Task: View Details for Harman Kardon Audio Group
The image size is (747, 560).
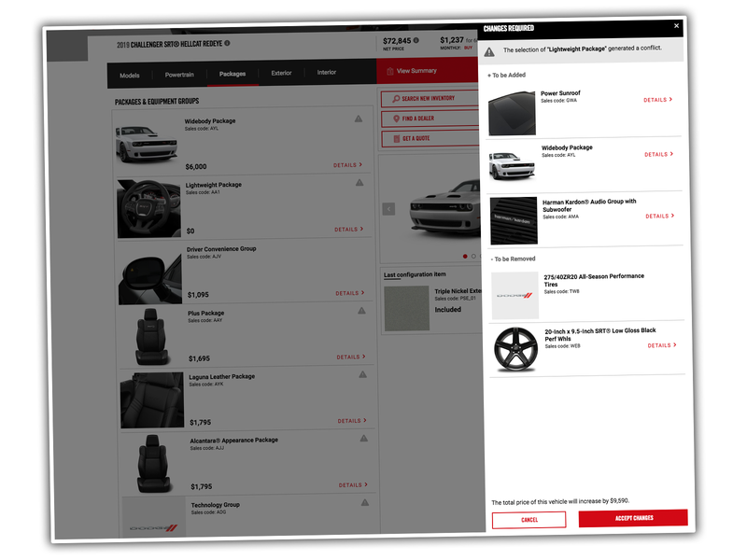Action: 660,216
